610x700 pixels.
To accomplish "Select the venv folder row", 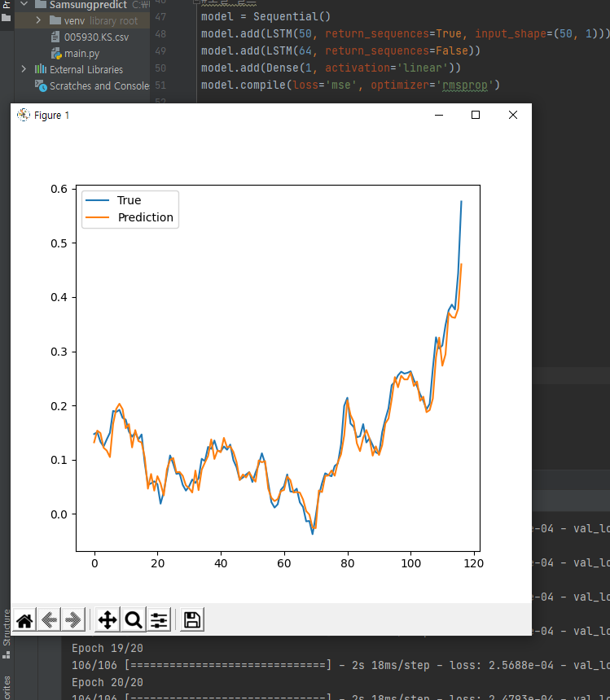I will click(x=82, y=20).
